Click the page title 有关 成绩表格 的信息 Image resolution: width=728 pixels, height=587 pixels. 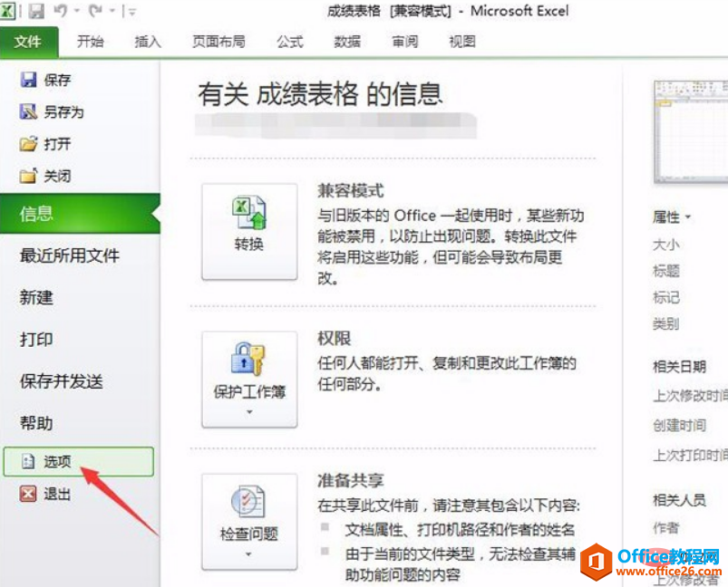pos(320,93)
